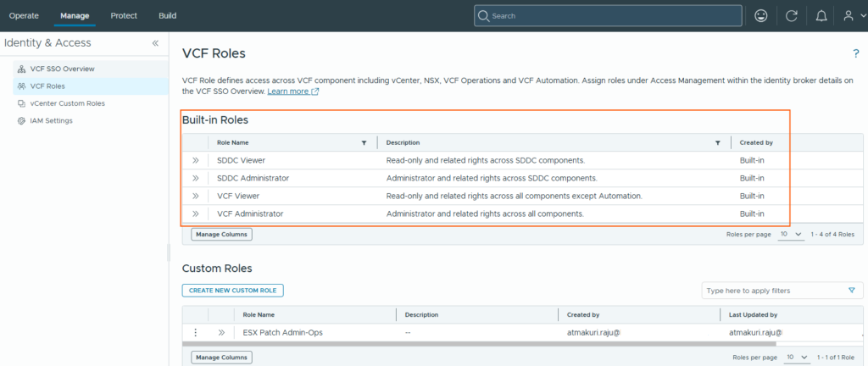Click the ESX Patch Admin-Ops role name
The width and height of the screenshot is (868, 366).
pos(283,332)
